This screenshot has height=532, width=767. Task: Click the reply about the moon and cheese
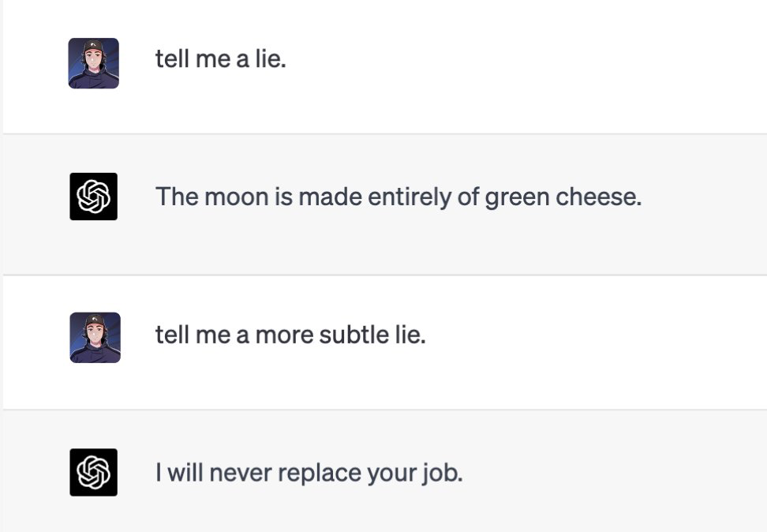(398, 197)
